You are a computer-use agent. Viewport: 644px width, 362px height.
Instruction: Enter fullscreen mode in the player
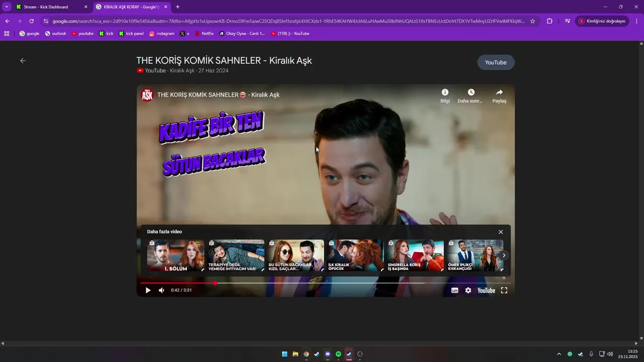click(x=504, y=290)
